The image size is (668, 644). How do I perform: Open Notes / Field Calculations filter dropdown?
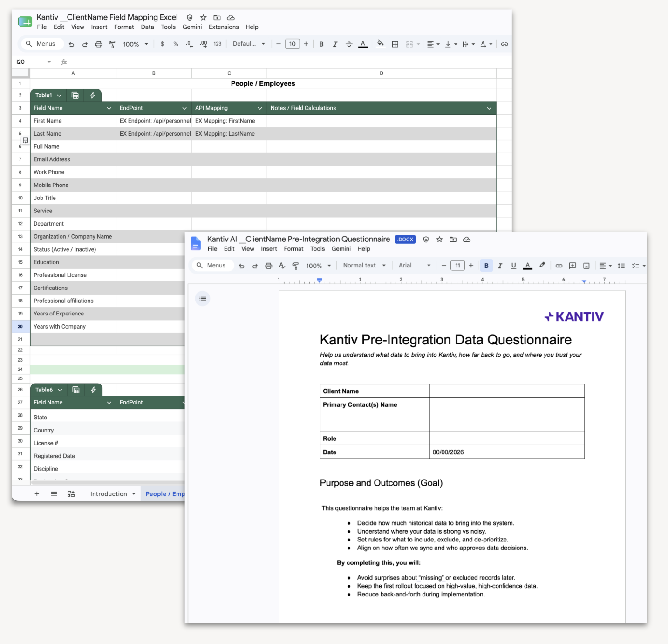click(x=489, y=108)
